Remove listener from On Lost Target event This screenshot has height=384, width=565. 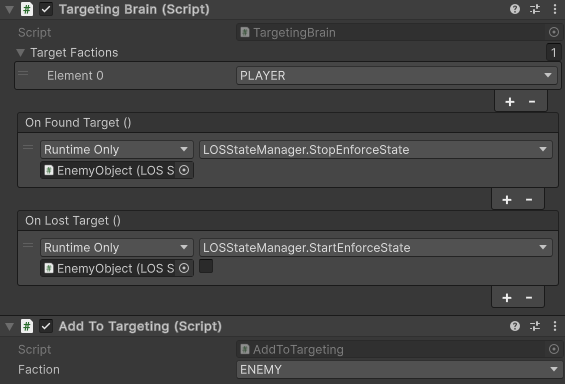pos(529,298)
